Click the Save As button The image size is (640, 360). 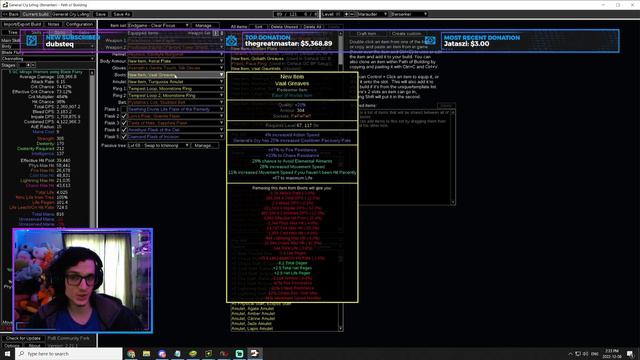[x=121, y=14]
